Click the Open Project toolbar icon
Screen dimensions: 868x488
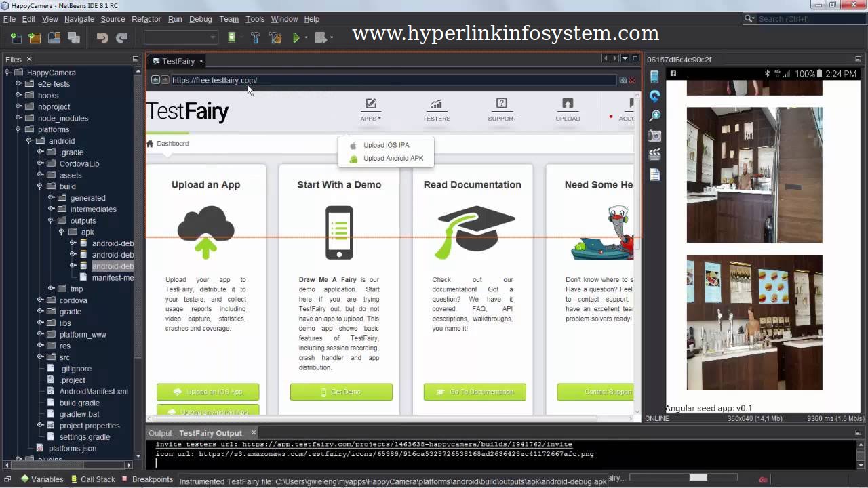pyautogui.click(x=54, y=38)
